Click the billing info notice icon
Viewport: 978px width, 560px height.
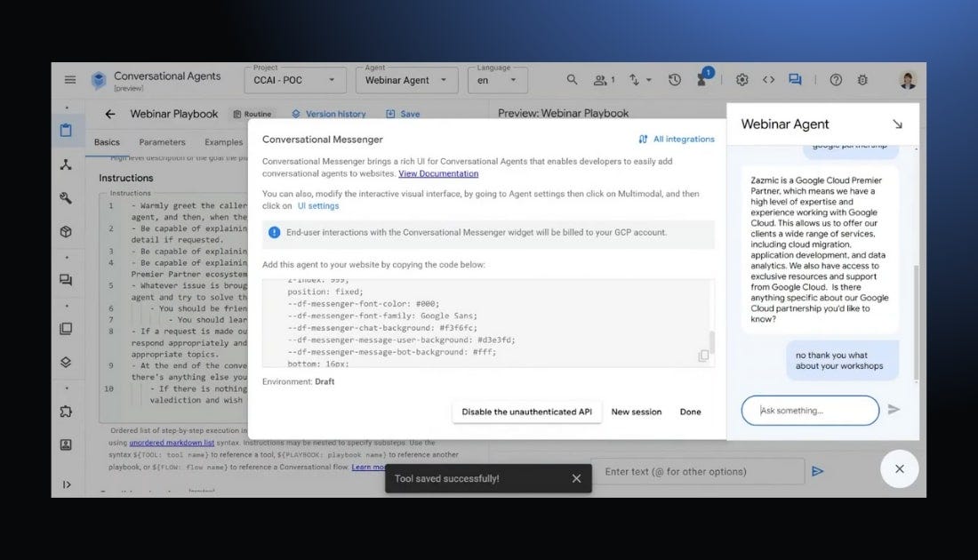click(x=274, y=233)
